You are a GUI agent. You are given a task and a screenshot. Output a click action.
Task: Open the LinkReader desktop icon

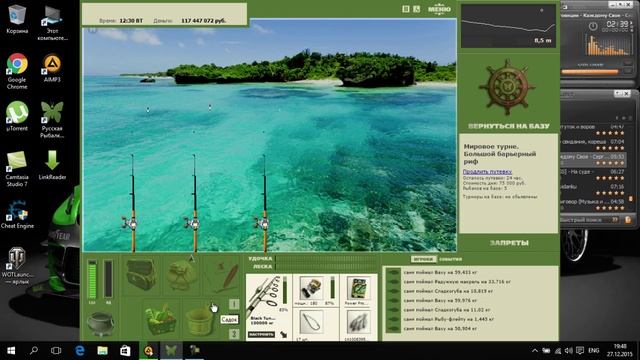pyautogui.click(x=52, y=165)
